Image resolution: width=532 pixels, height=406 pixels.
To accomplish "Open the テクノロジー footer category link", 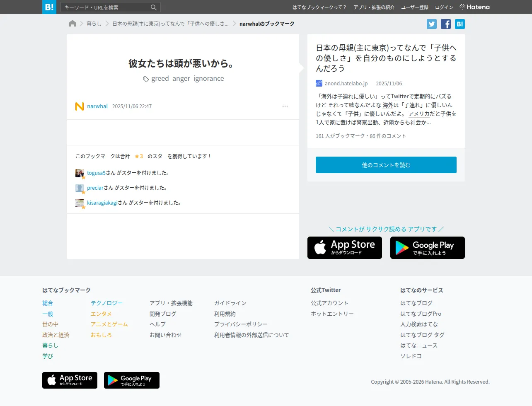I will point(106,303).
